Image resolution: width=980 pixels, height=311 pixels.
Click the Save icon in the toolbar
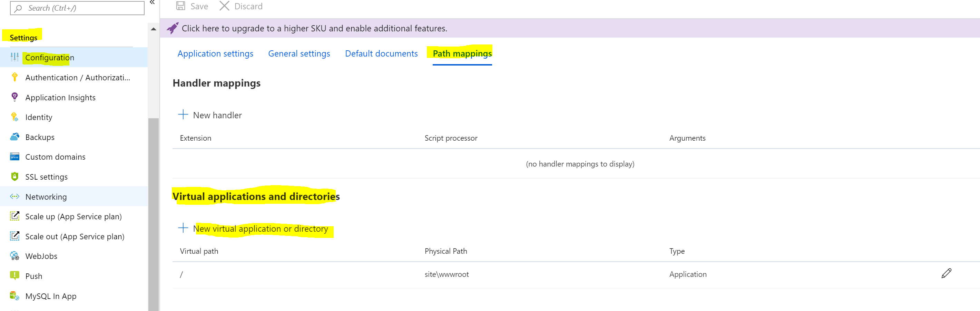tap(180, 6)
